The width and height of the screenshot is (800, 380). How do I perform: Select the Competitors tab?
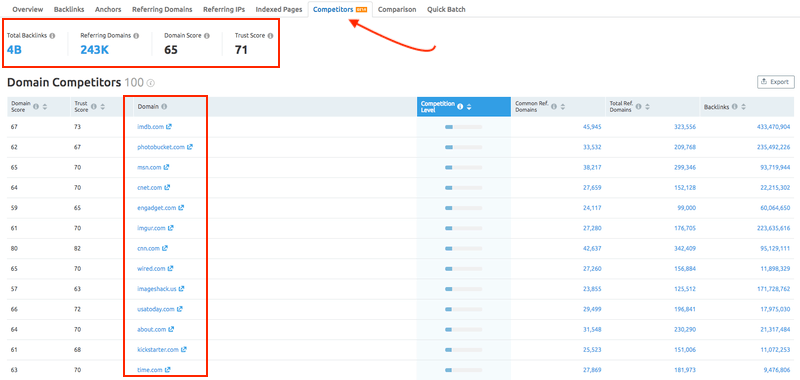(340, 9)
